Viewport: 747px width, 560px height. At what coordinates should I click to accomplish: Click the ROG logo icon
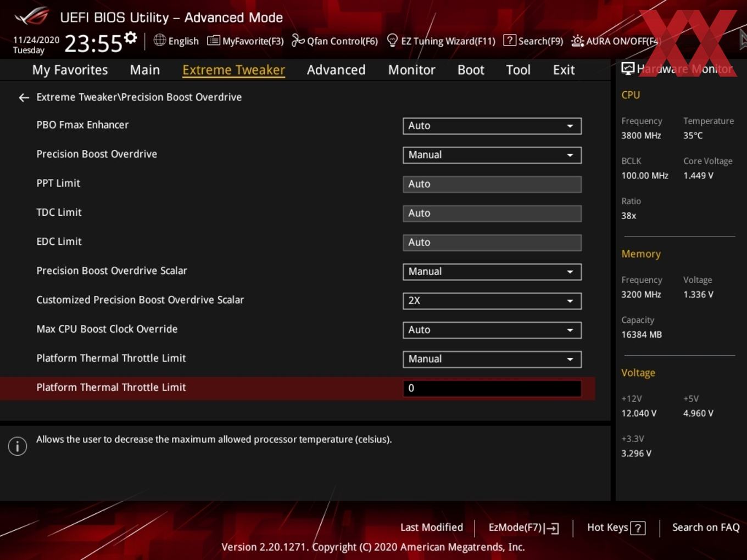31,16
